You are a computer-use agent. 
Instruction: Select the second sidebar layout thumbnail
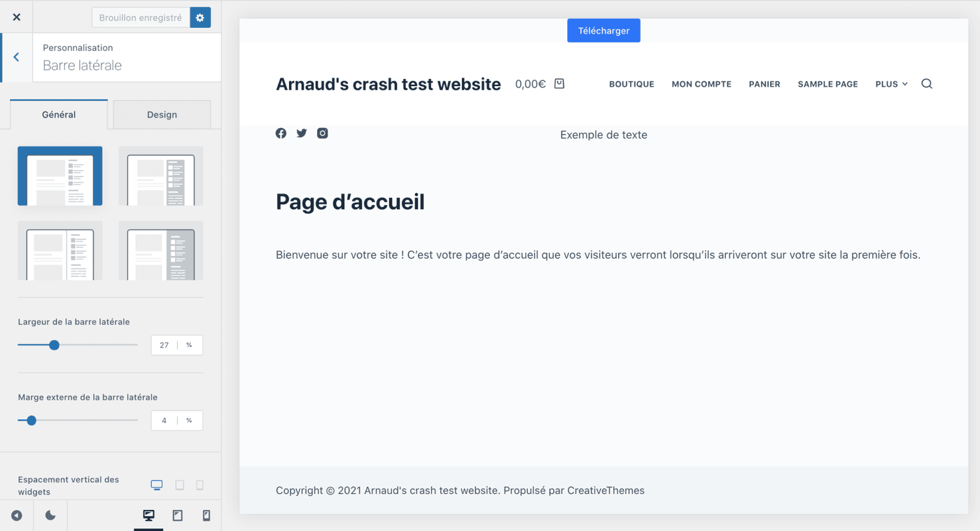click(x=160, y=176)
